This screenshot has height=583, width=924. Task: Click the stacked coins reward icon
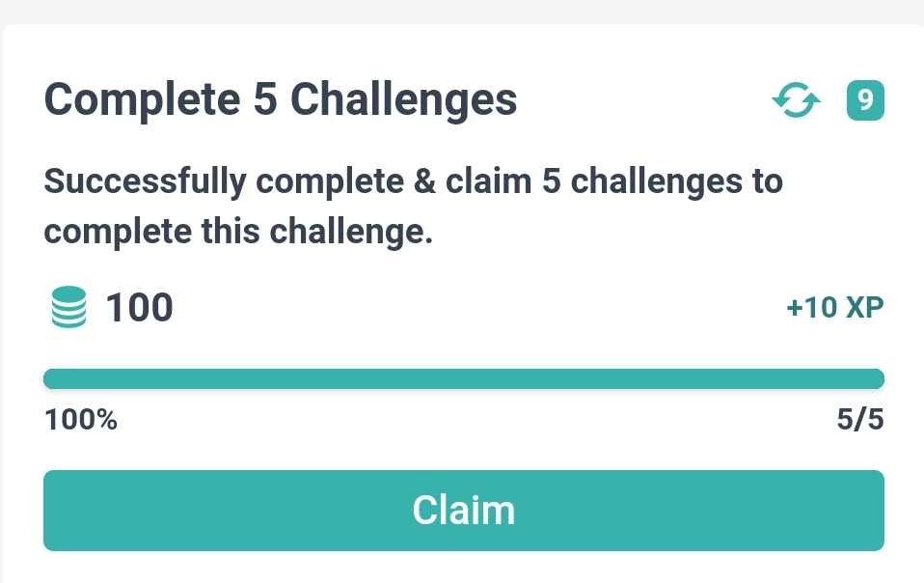pyautogui.click(x=68, y=307)
